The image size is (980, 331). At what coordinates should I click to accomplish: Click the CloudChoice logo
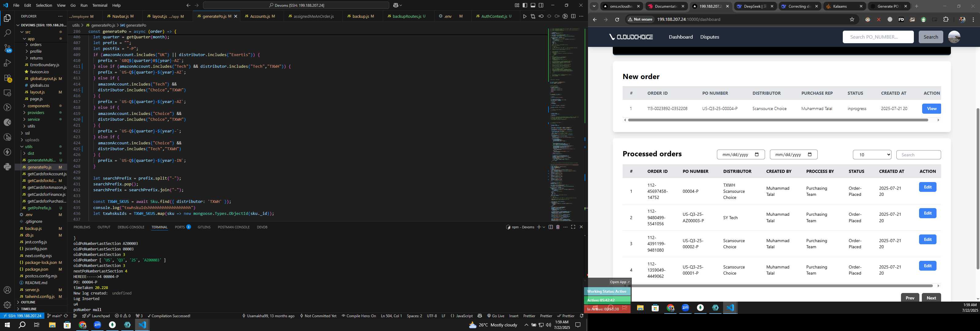(x=631, y=37)
